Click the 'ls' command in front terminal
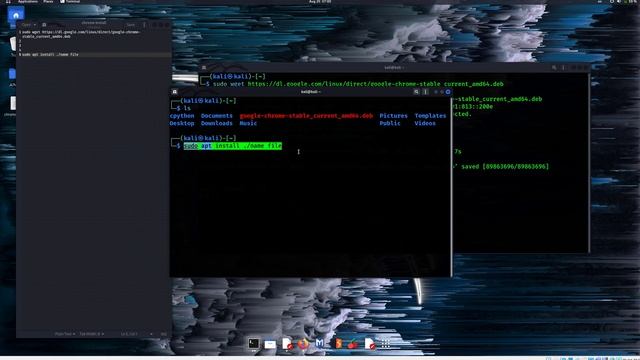Viewport: 640px width, 360px height. [187, 108]
